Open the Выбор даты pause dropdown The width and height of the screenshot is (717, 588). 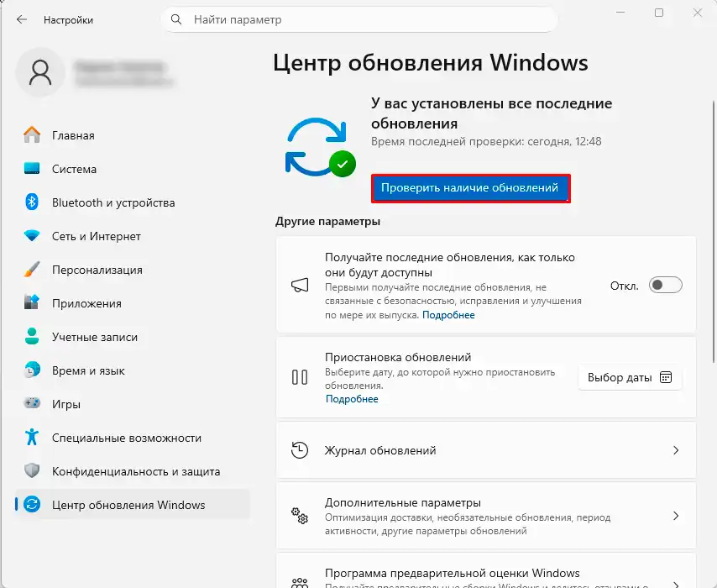630,377
